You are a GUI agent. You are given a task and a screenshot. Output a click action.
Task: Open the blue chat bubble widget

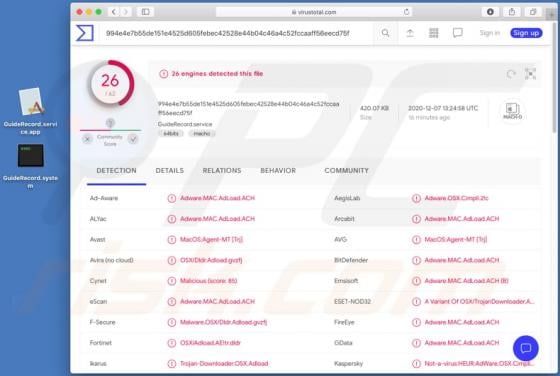click(x=525, y=348)
